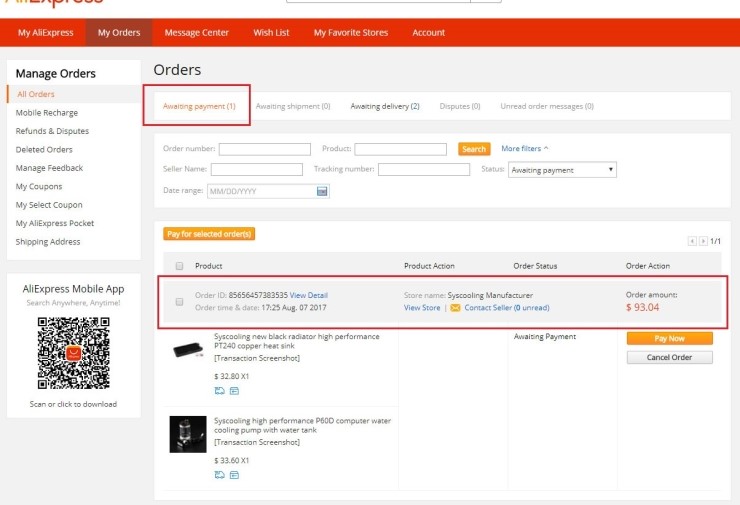The width and height of the screenshot is (740, 505).
Task: Open water cooling pump product thumbnail
Action: pos(188,434)
